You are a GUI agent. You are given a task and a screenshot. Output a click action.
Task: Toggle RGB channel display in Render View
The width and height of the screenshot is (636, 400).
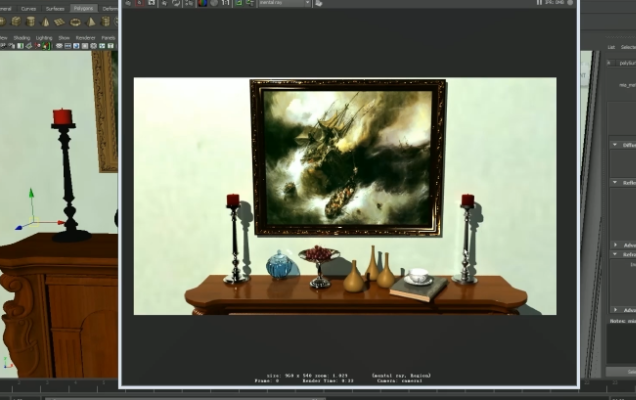tap(201, 3)
